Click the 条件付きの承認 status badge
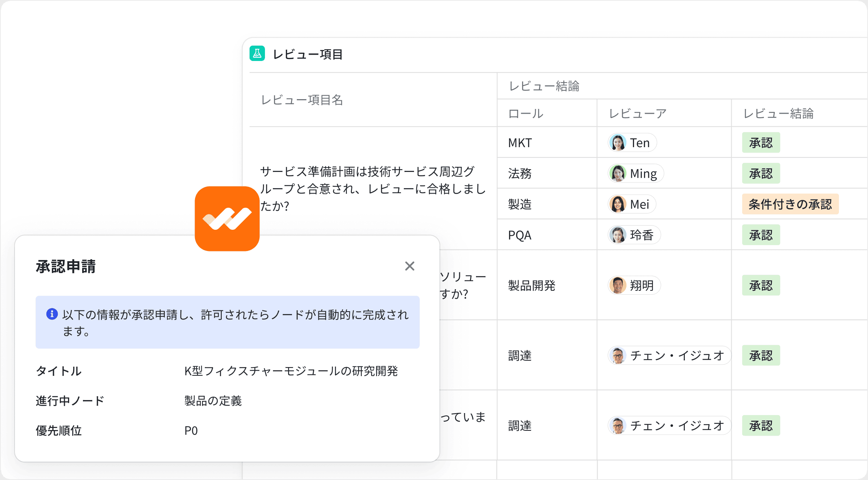 click(790, 204)
